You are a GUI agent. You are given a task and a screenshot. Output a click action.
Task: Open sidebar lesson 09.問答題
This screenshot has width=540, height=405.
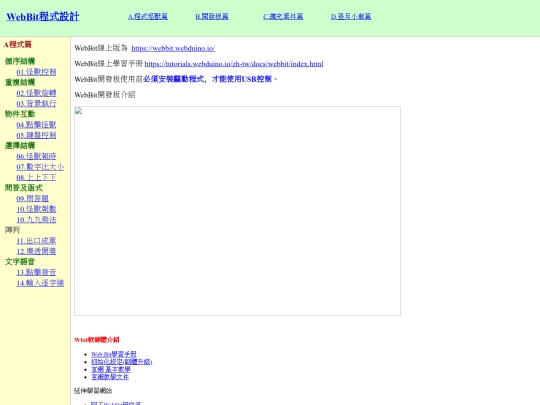32,198
